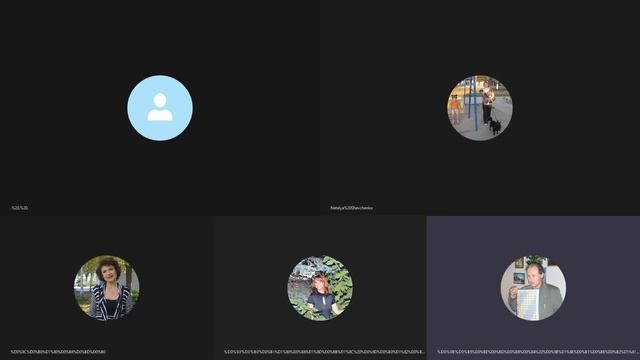This screenshot has height=360, width=640.
Task: Click the default blue silhouette avatar
Action: [x=160, y=108]
